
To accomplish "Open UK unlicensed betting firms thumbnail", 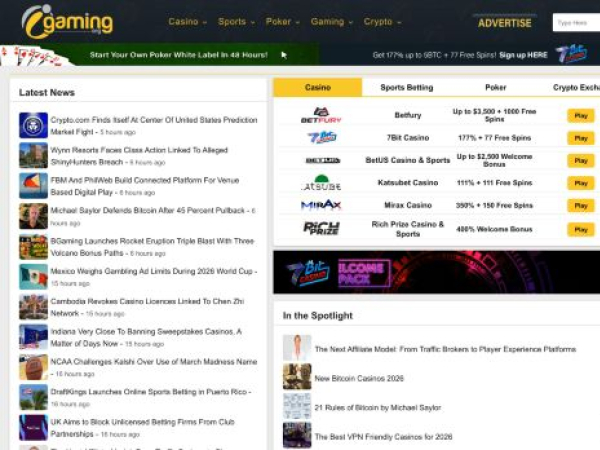I will pyautogui.click(x=33, y=428).
